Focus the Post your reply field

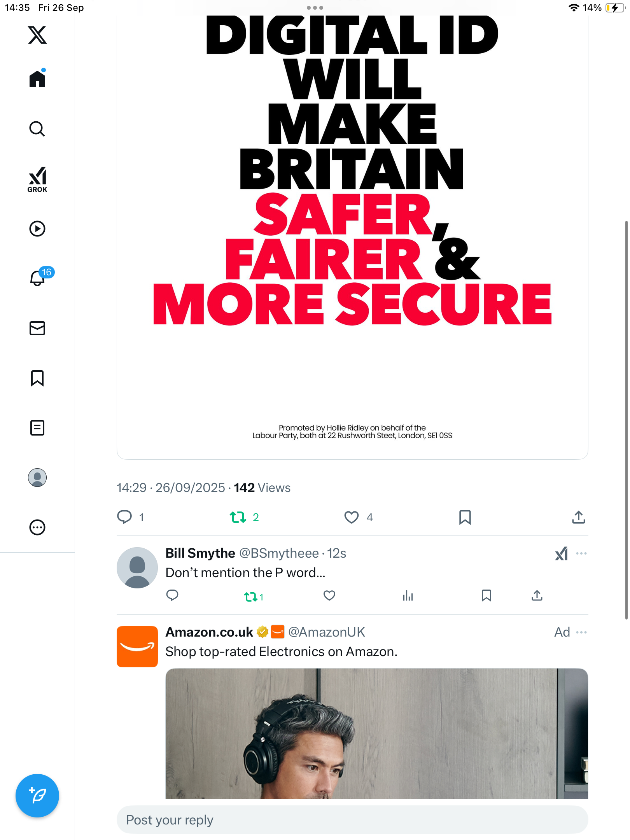352,820
